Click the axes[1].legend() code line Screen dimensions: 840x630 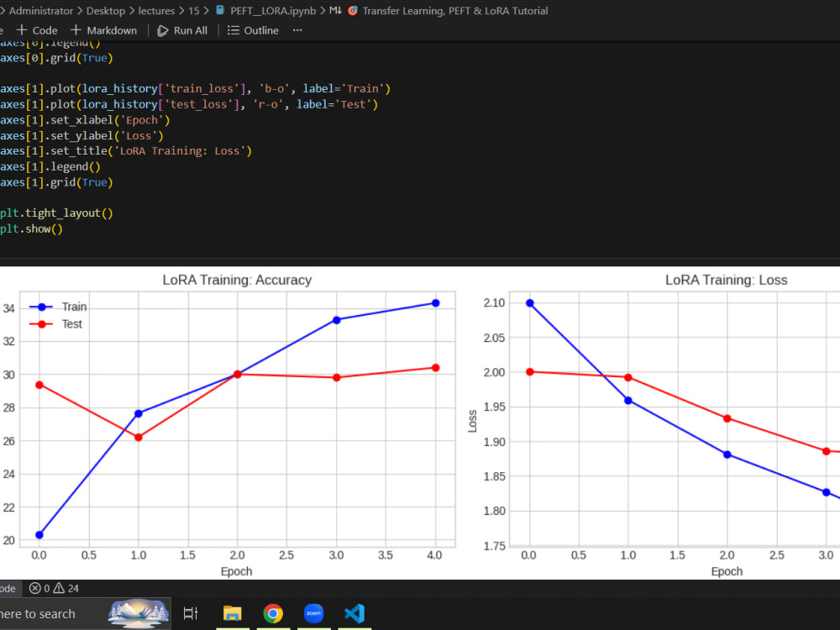(50, 166)
